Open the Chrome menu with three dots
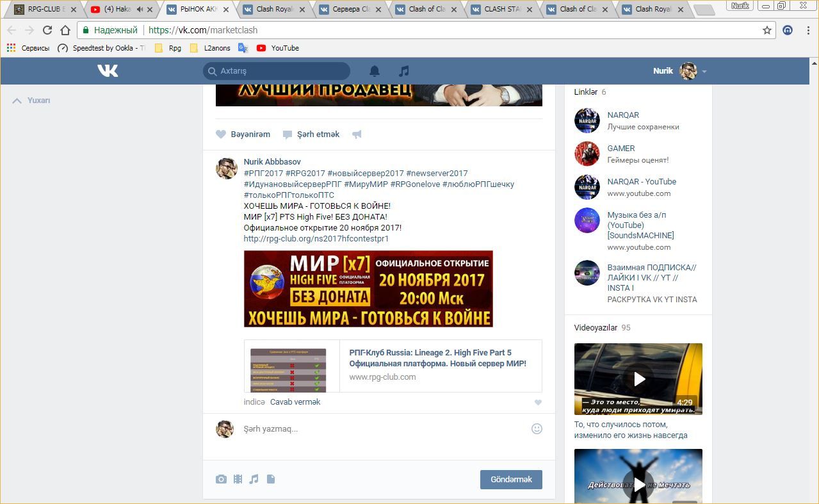Viewport: 819px width, 504px height. (x=808, y=30)
